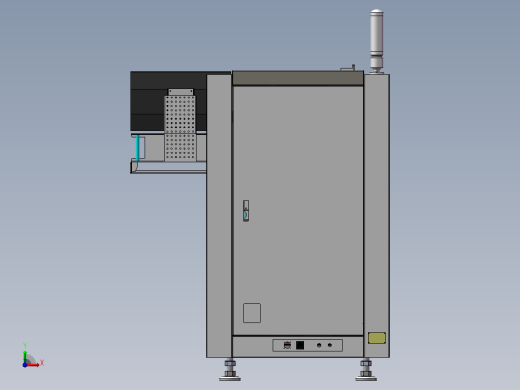Viewport: 520px width, 390px height.
Task: Click the door latch handle on cabinet door
Action: coord(246,211)
